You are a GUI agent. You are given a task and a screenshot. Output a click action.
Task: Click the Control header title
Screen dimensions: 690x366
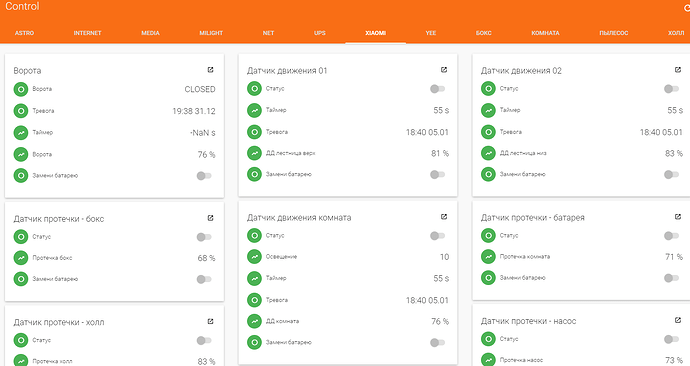tap(22, 6)
